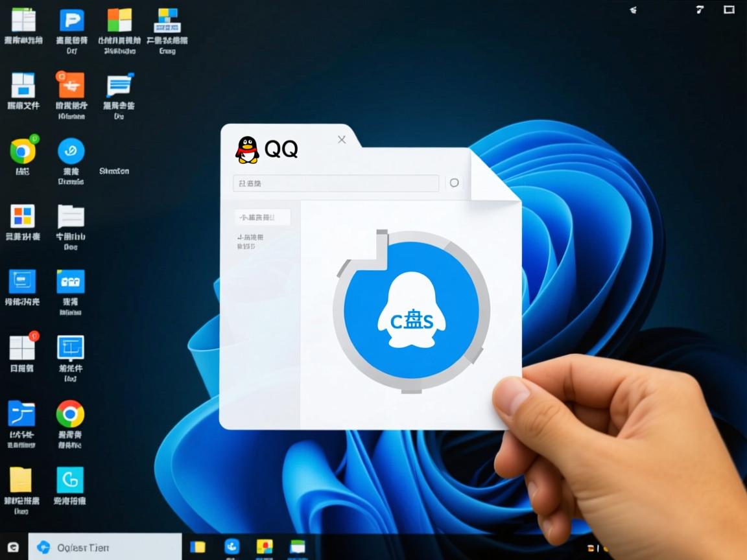Select the first highlighted item in QQ sidebar
747x560 pixels.
click(x=263, y=217)
